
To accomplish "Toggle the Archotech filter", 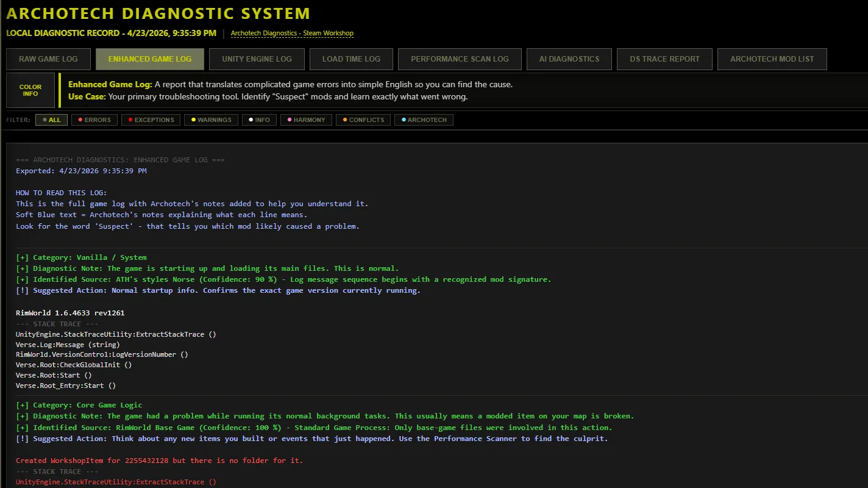I will 424,120.
